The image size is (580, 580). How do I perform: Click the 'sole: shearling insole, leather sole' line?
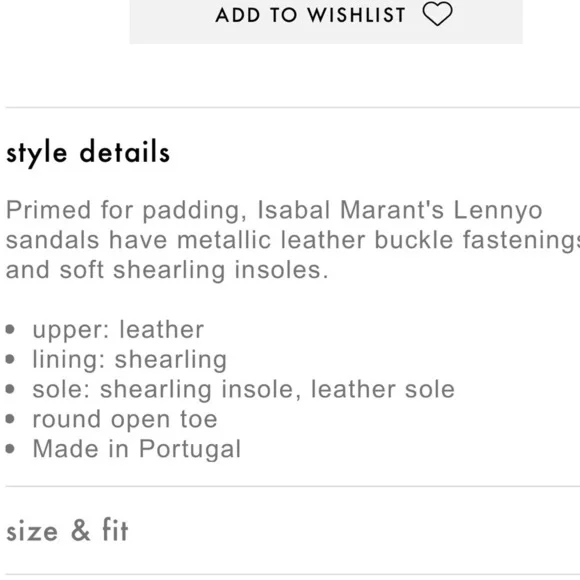(x=243, y=389)
